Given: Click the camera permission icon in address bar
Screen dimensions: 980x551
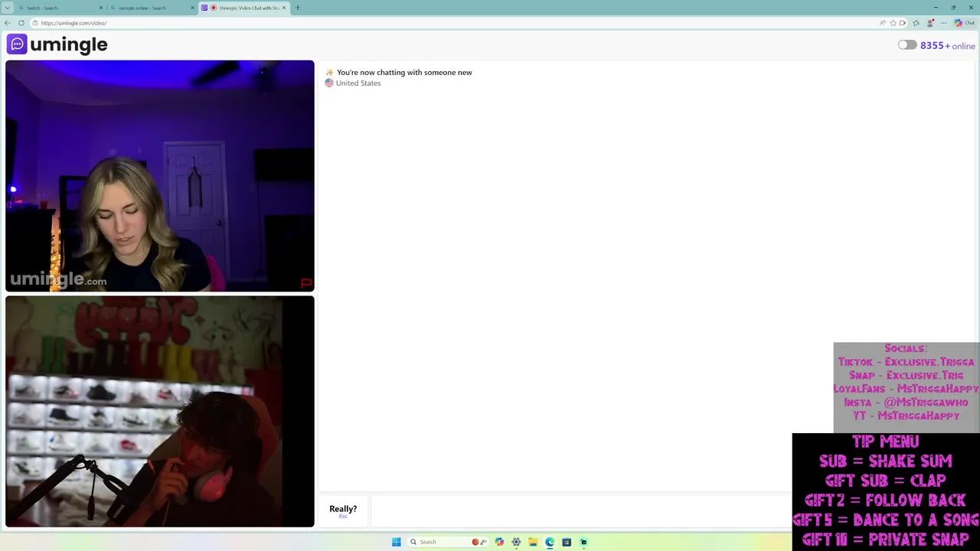Looking at the screenshot, I should [903, 23].
